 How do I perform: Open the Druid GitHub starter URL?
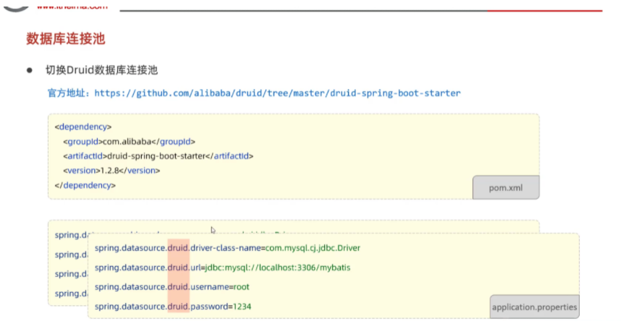point(277,93)
